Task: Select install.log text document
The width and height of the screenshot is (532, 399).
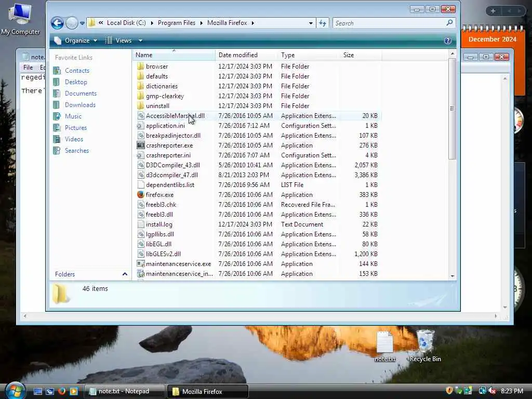Action: coord(159,224)
